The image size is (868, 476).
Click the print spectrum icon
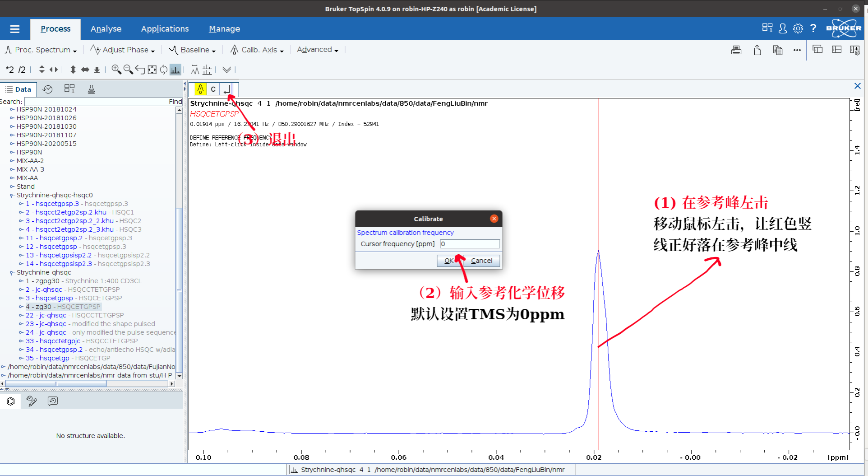pos(736,50)
